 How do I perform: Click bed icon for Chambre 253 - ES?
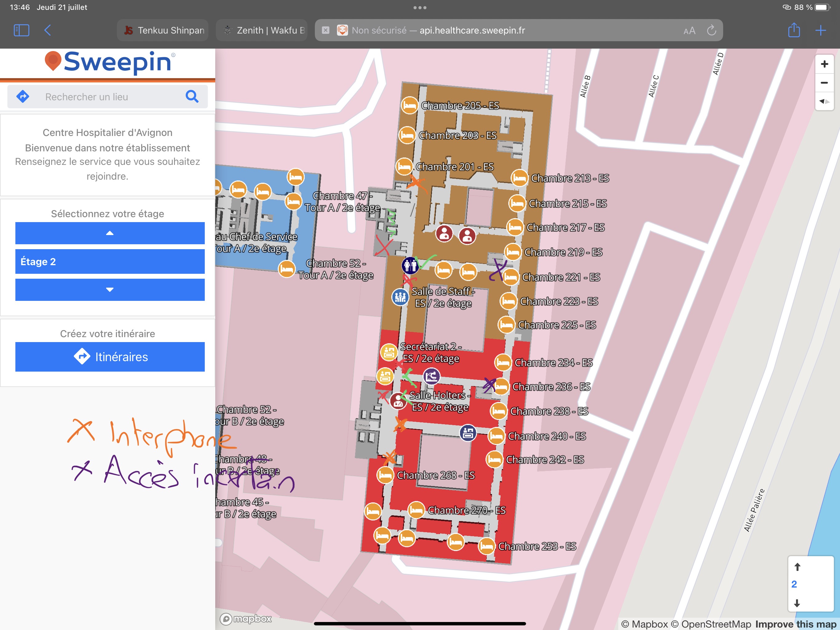click(x=486, y=546)
